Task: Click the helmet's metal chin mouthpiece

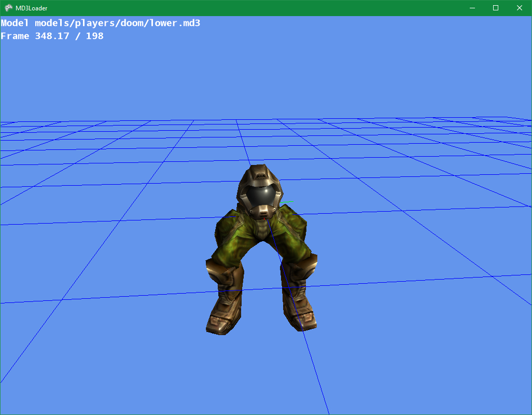Action: tap(262, 212)
